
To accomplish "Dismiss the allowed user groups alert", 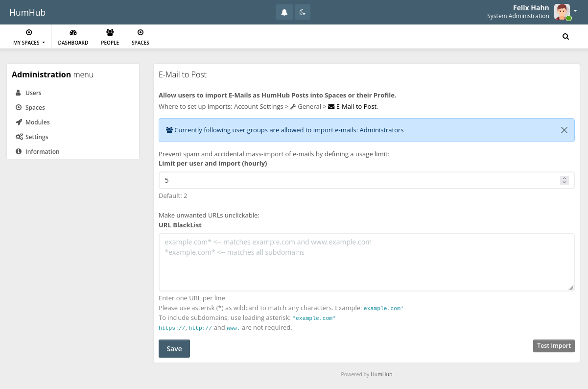I will 564,130.
